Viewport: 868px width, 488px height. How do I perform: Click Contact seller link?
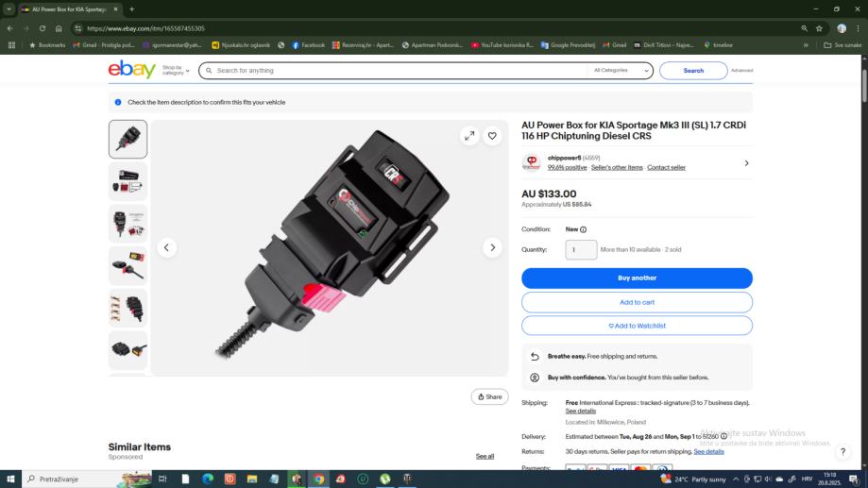[666, 167]
